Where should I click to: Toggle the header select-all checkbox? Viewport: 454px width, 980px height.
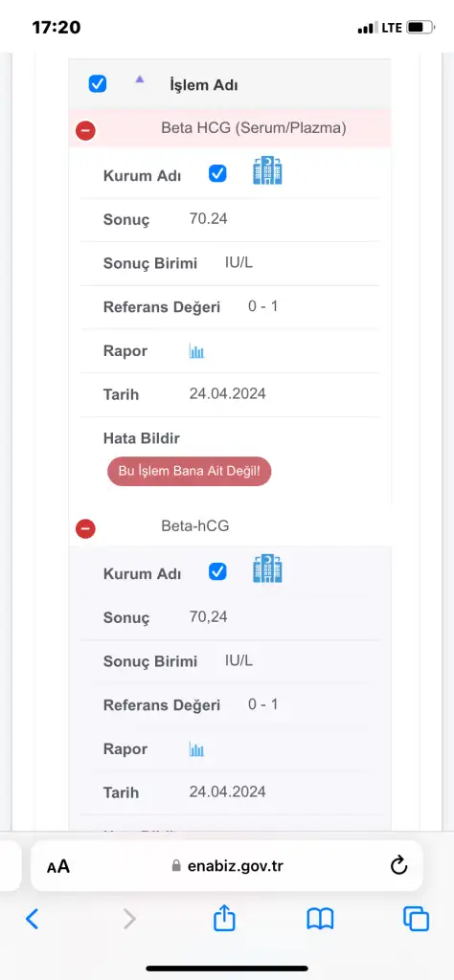point(98,84)
